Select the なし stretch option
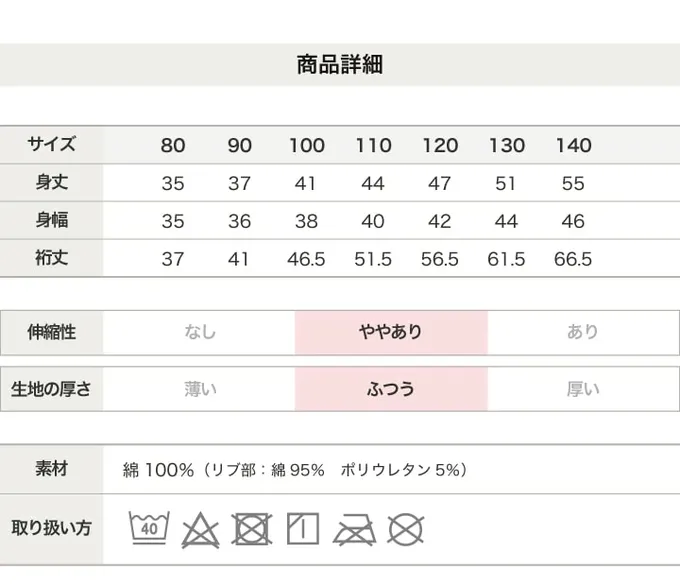 coord(199,333)
